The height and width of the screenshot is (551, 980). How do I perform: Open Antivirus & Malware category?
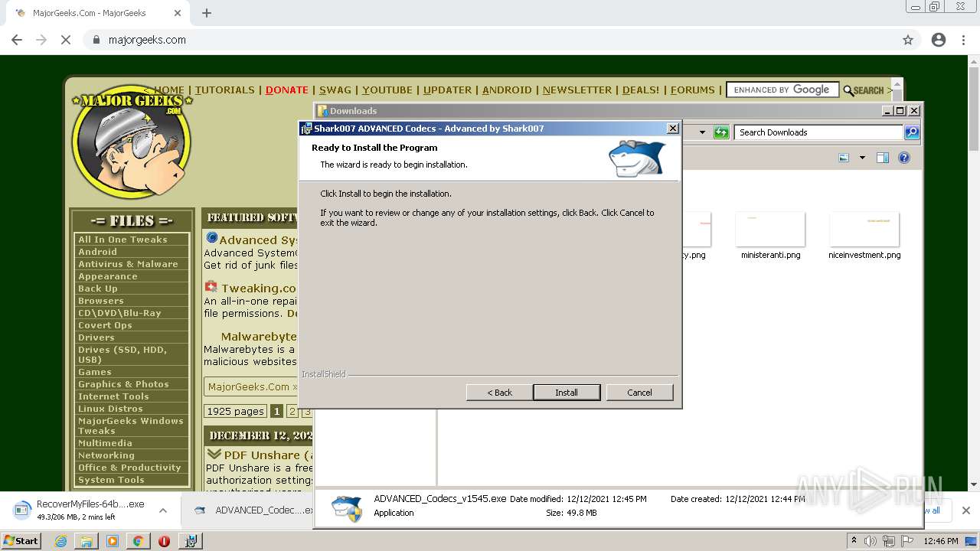point(128,264)
